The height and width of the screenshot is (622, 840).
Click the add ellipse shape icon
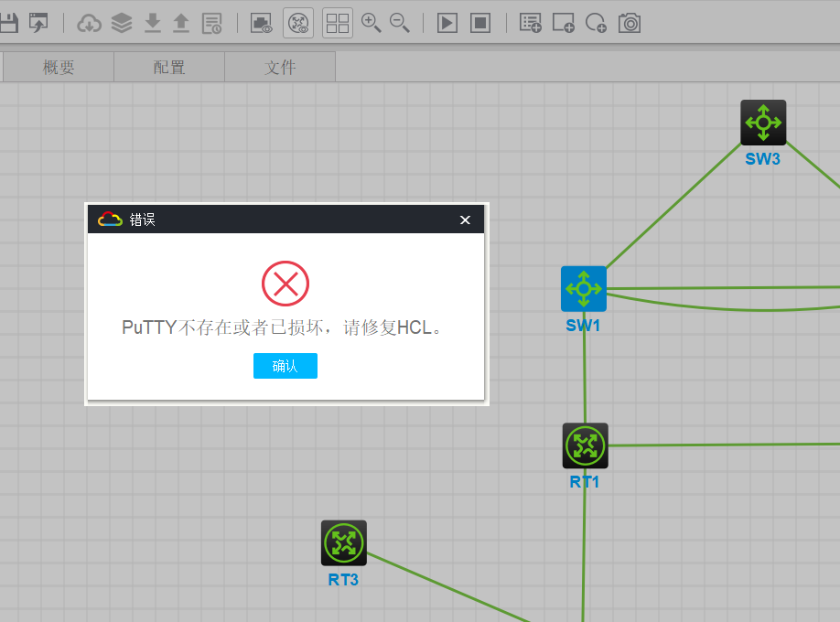597,23
